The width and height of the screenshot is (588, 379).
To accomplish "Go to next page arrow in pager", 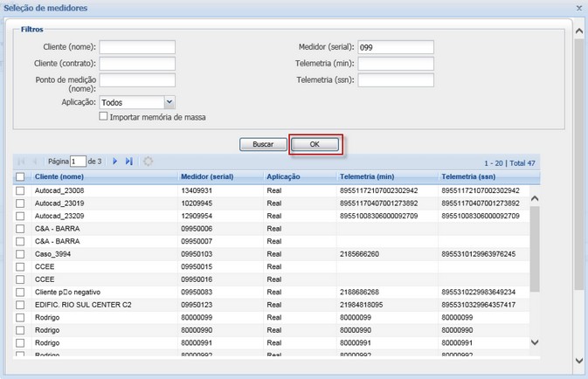I will coord(114,162).
